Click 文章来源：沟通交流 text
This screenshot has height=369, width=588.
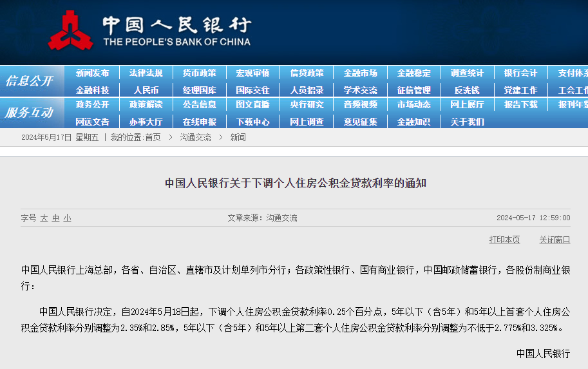(263, 218)
